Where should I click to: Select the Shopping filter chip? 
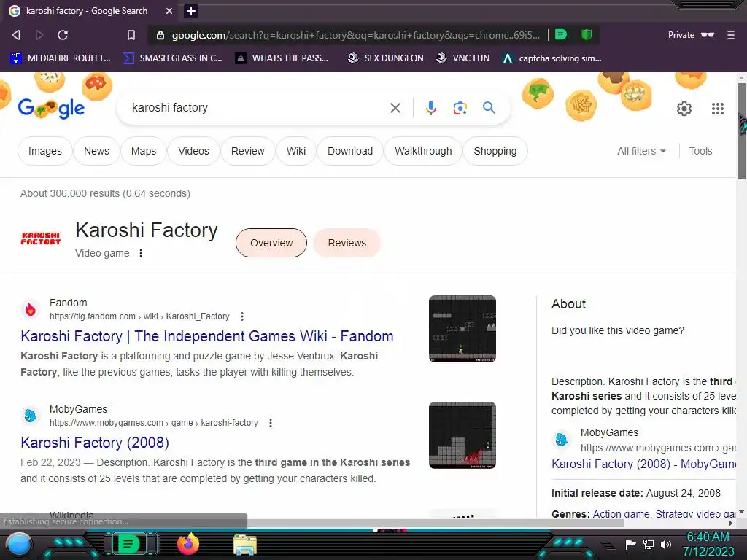[495, 151]
